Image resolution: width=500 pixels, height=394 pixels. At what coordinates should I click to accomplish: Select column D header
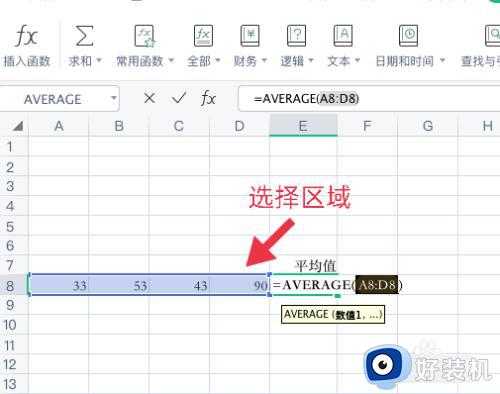(x=239, y=126)
